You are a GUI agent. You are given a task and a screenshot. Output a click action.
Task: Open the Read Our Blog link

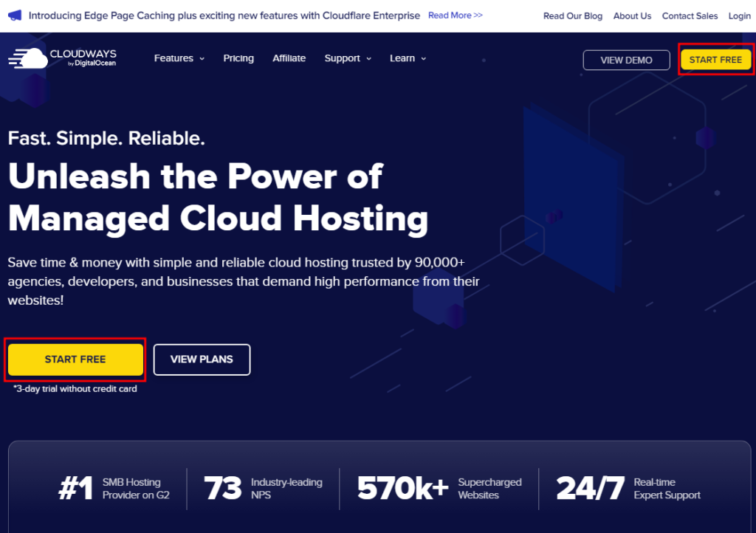pyautogui.click(x=573, y=16)
